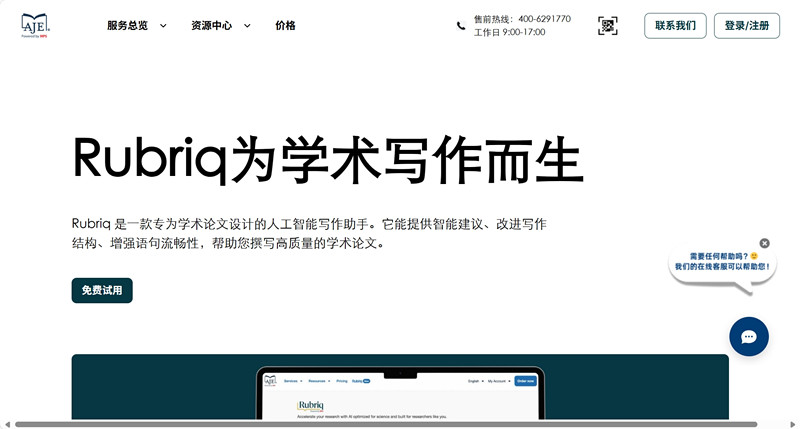Click the AJE logo in the header
Viewport: 800px width, 429px height.
click(35, 26)
